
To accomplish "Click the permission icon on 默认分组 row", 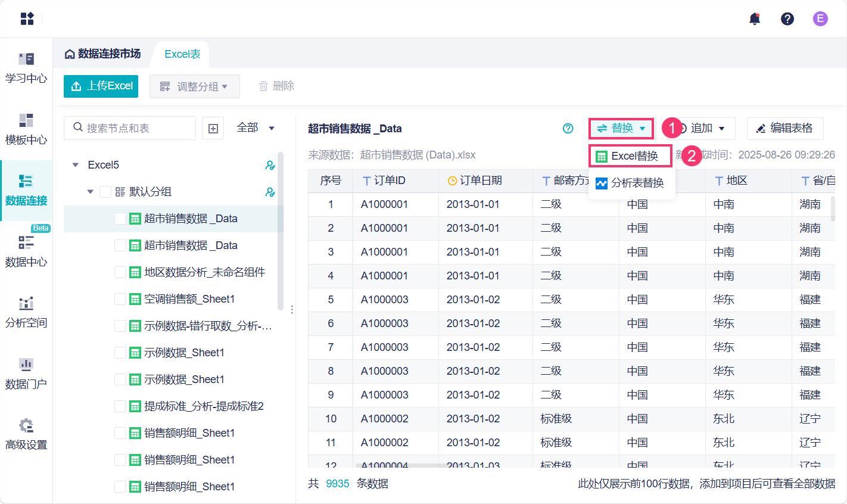I will point(270,192).
